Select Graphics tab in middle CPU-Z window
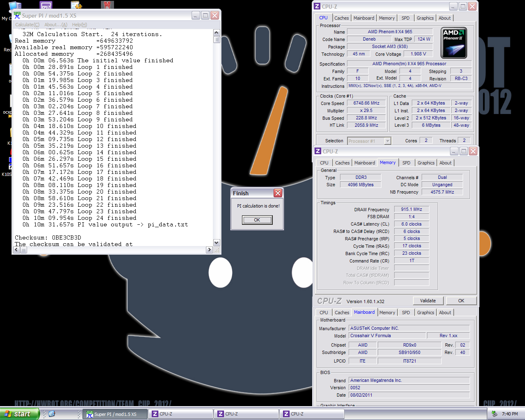 pos(426,163)
